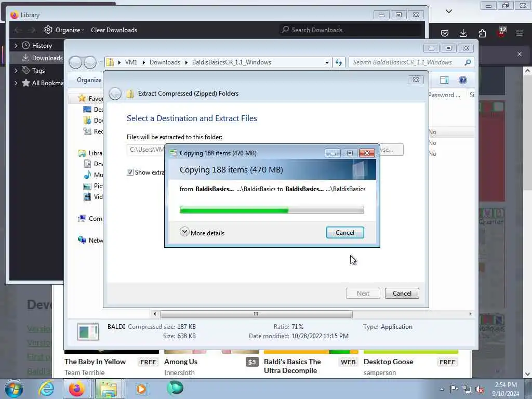Open Firefox hamburger menu
Screen dimensions: 532x399
pyautogui.click(x=520, y=33)
